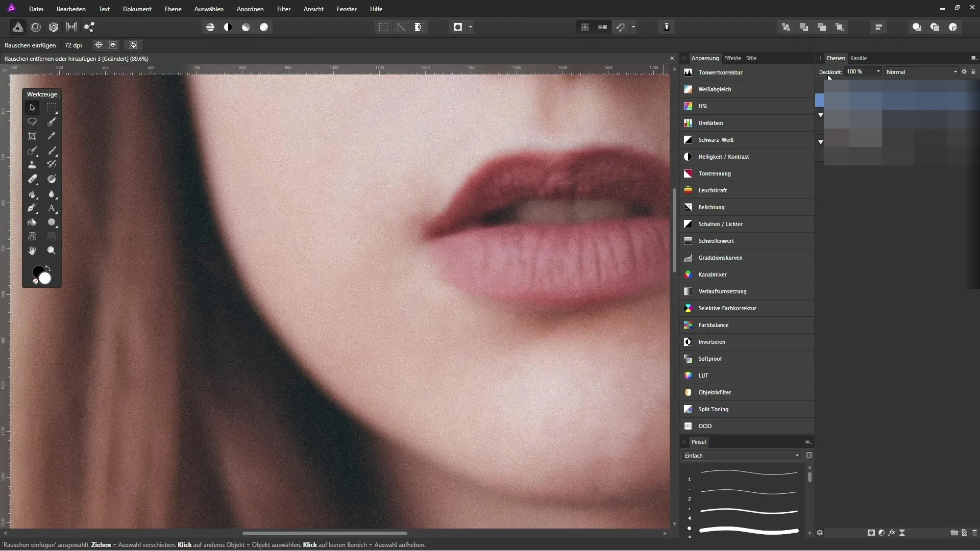This screenshot has width=980, height=551.
Task: Add an HSL adjustment
Action: (x=747, y=106)
